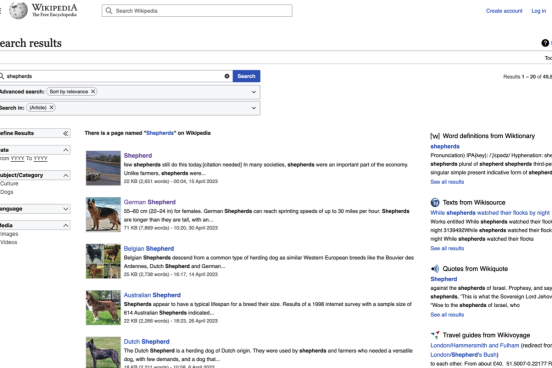Remove the '(Article)' search-in tag
This screenshot has width=552, height=368.
click(x=51, y=107)
